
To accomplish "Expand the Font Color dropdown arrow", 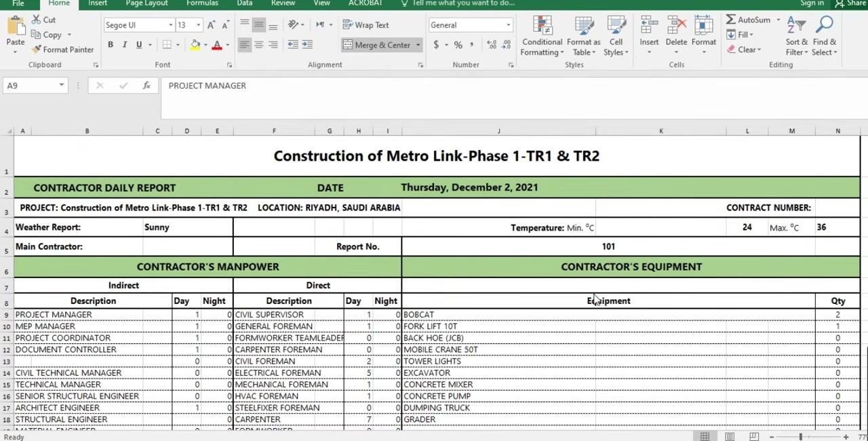I will [x=227, y=45].
